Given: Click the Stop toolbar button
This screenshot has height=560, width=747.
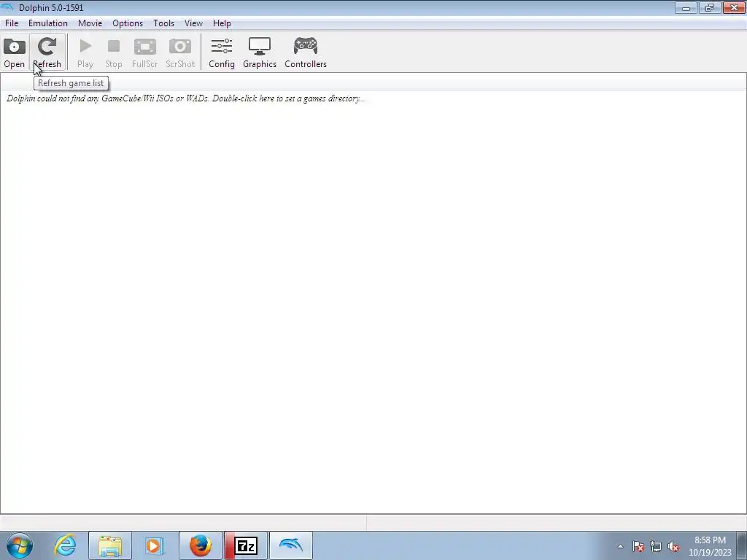Looking at the screenshot, I should point(113,52).
